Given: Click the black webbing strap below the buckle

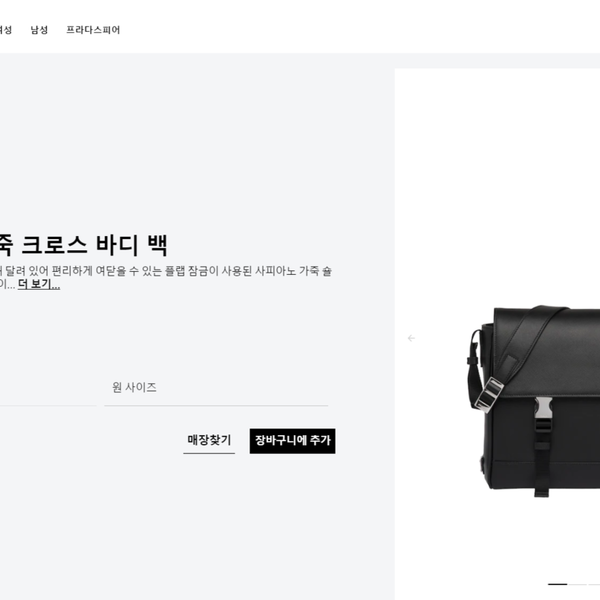Looking at the screenshot, I should coord(542,459).
